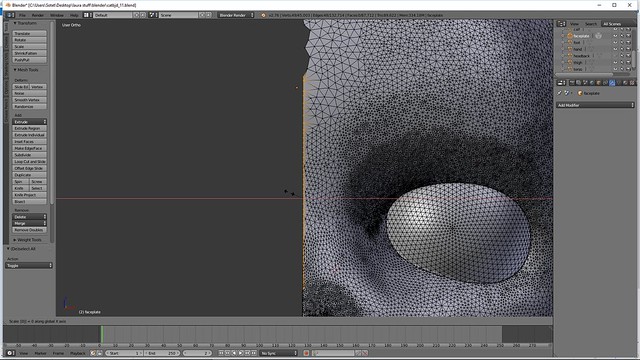Open the Texture properties tab icon

click(x=631, y=83)
